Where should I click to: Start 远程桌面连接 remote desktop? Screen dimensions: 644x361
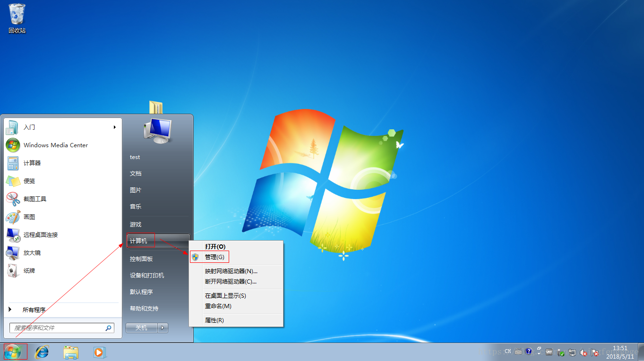pyautogui.click(x=62, y=235)
